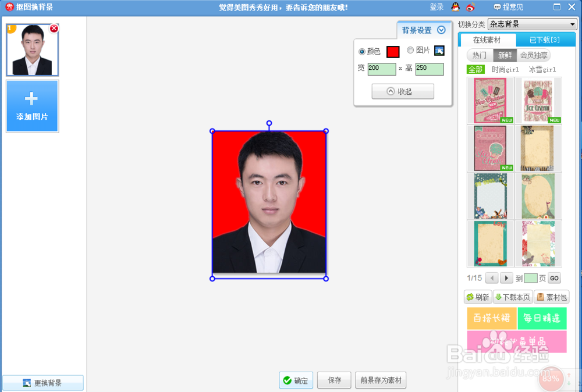The image size is (582, 392).
Task: Open the 素材包 material pack button
Action: click(552, 297)
